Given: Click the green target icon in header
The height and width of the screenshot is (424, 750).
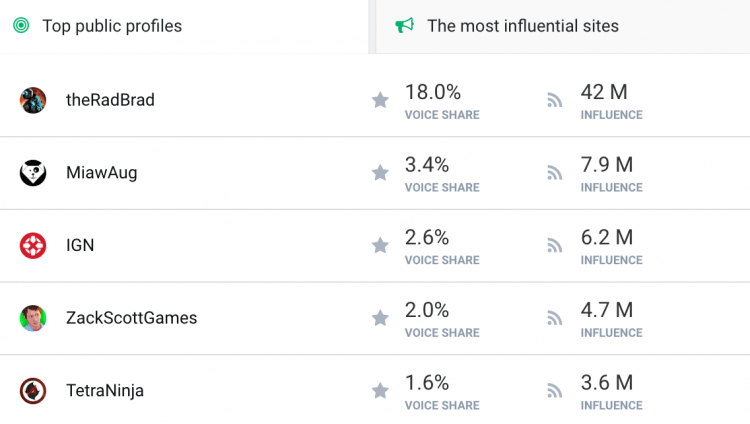Looking at the screenshot, I should (21, 25).
